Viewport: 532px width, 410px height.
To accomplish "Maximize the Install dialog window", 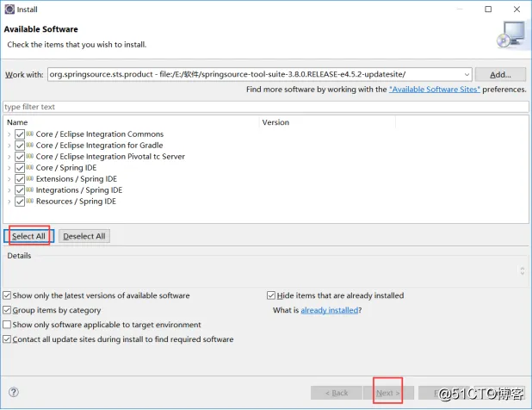I will tap(488, 9).
